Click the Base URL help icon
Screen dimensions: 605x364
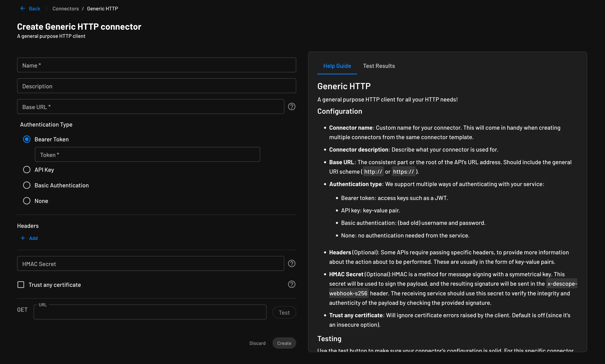[x=292, y=107]
